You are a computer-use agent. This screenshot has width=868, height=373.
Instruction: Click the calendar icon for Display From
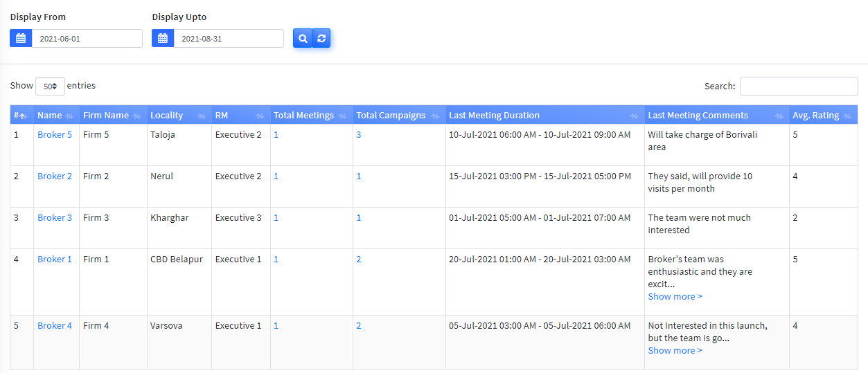(21, 39)
